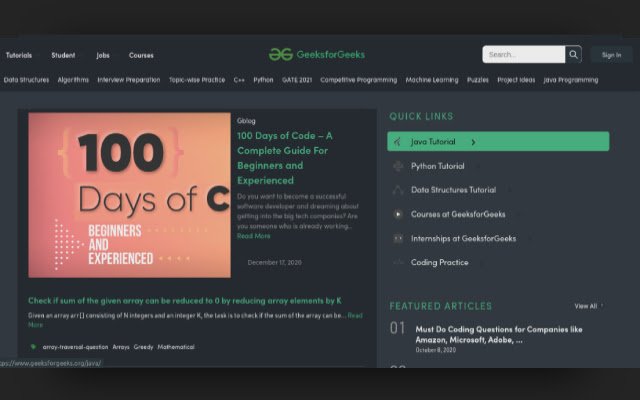Screen dimensions: 640x400
Task: Click the green tag icon before array-traversal-question
Action: click(x=33, y=347)
